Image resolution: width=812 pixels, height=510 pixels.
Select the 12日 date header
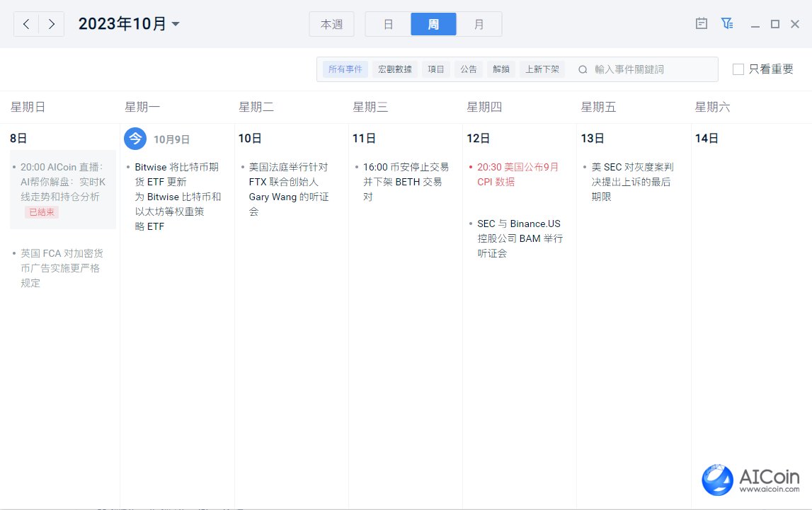pyautogui.click(x=478, y=139)
